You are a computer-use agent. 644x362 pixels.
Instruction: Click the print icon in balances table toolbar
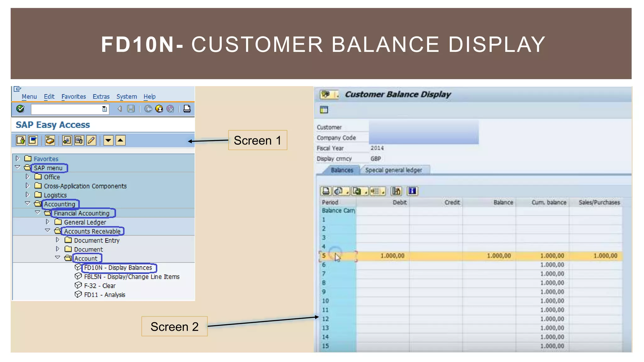click(326, 191)
